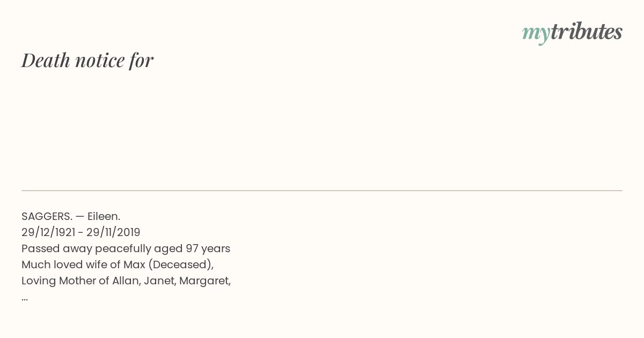Click the name Margaret
This screenshot has height=338, width=644.
coord(205,281)
